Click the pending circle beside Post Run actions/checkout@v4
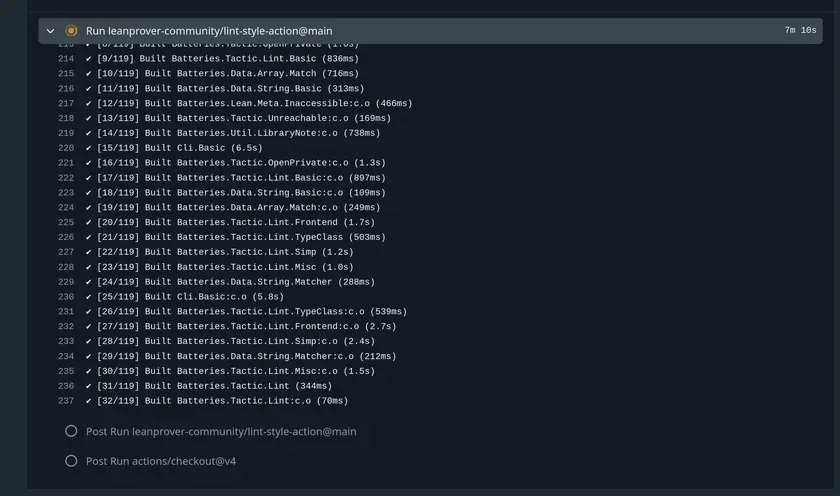840x496 pixels. (x=71, y=461)
